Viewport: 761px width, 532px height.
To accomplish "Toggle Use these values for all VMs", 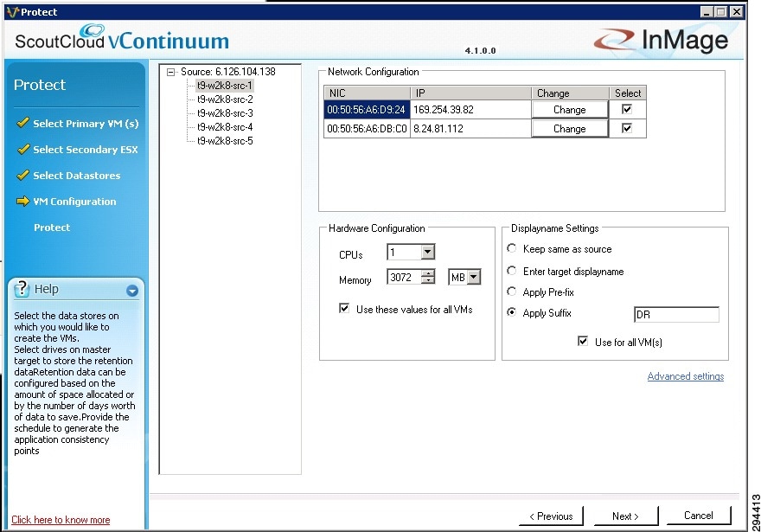I will (x=344, y=308).
